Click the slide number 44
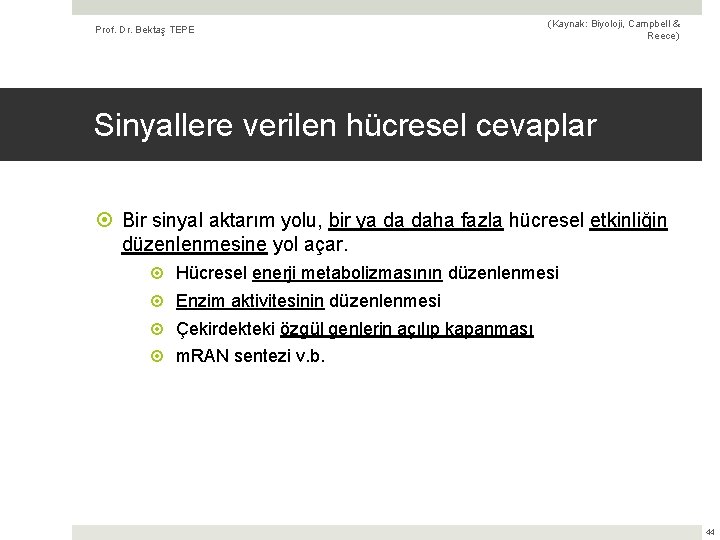Image resolution: width=720 pixels, height=540 pixels. click(x=710, y=532)
